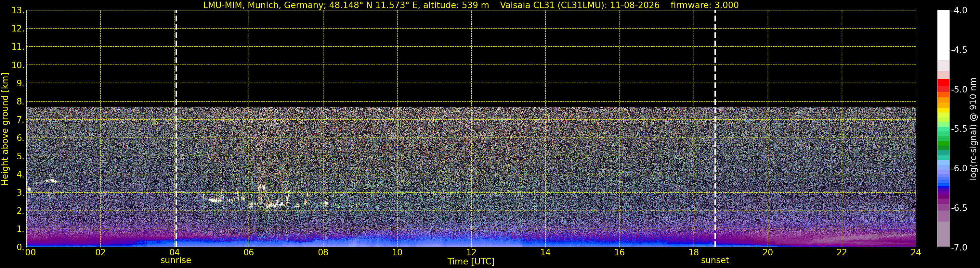Click the '5.' height tick label
Screen dimensions: 980x268
coord(20,156)
